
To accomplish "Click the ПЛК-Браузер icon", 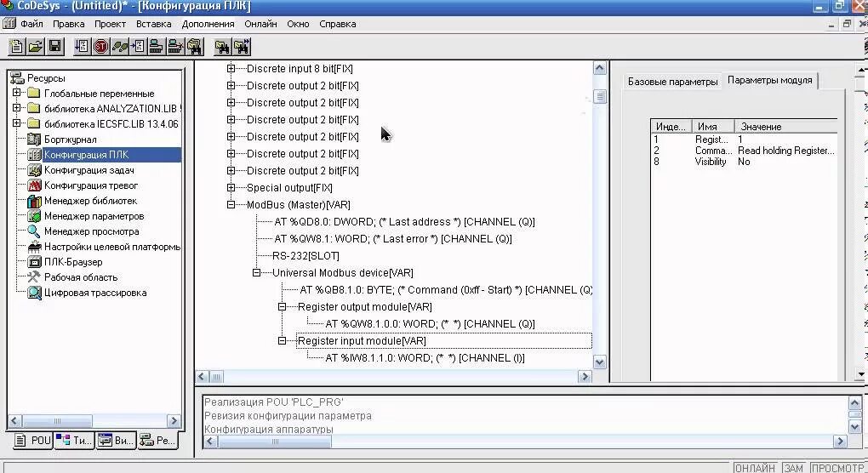I will 34,262.
